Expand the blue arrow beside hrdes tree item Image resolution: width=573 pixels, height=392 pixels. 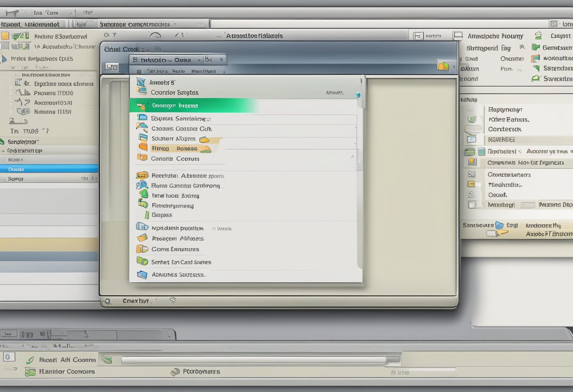(4, 59)
